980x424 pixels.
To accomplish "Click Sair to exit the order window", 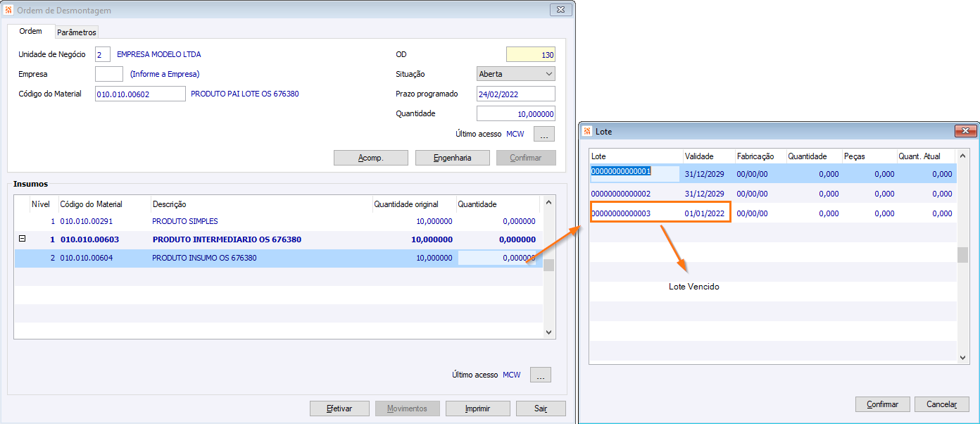I will (541, 409).
